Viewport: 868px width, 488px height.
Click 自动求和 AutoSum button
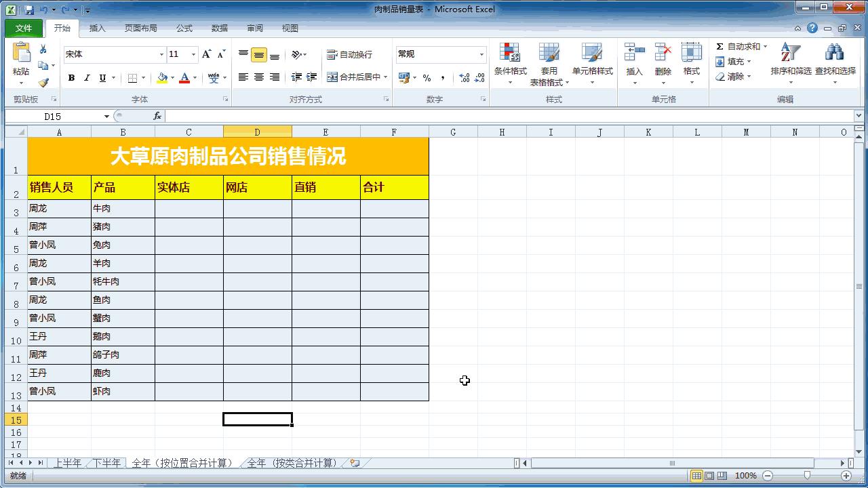point(738,47)
